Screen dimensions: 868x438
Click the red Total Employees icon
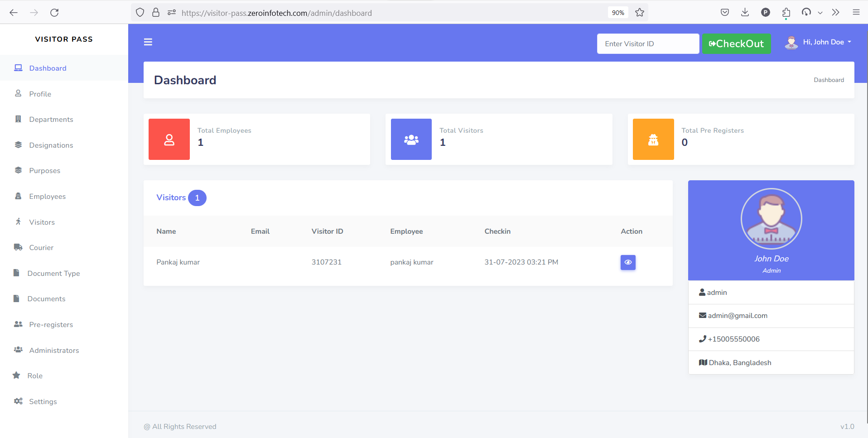pos(169,140)
